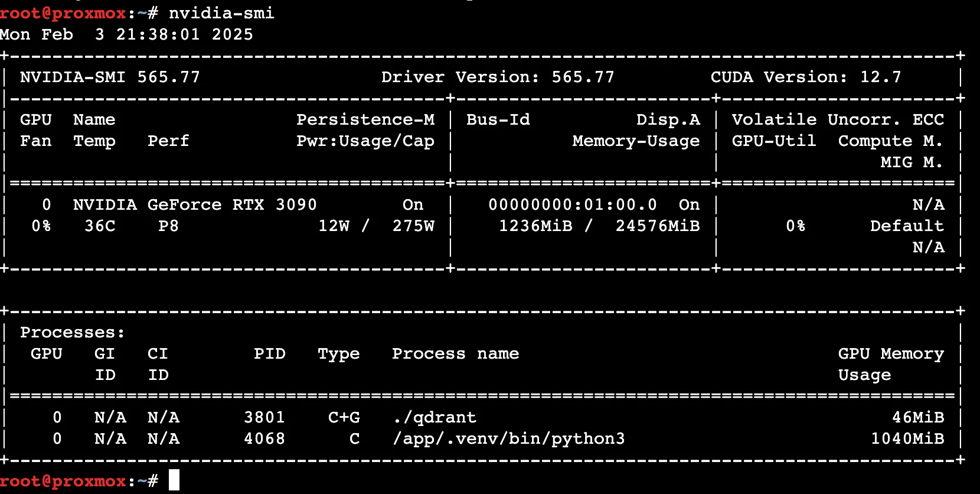The image size is (980, 494).
Task: Click the 24576MiB total memory value
Action: click(x=657, y=226)
